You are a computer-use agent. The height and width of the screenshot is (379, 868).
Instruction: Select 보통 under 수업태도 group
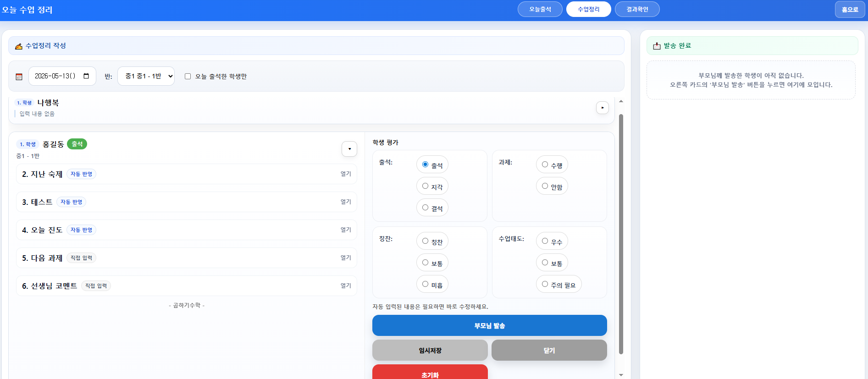545,263
